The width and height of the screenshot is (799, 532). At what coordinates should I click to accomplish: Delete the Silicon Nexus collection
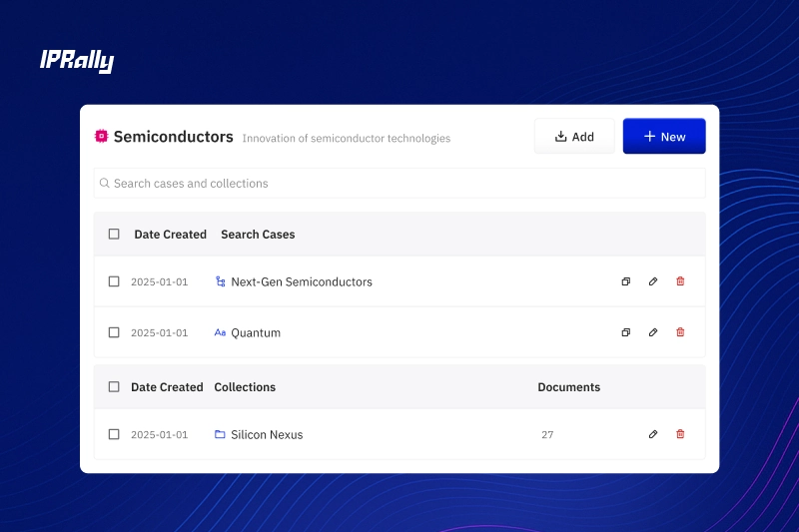pyautogui.click(x=680, y=434)
